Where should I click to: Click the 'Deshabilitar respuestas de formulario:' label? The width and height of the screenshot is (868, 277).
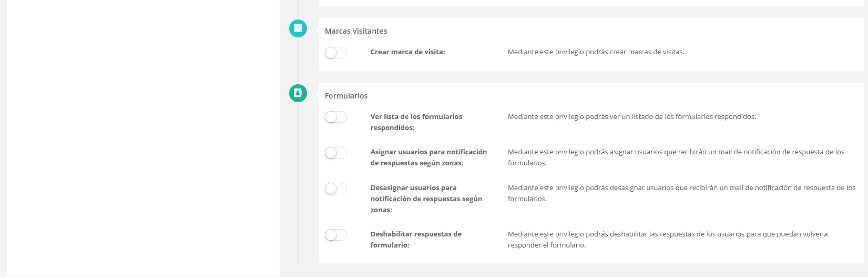click(x=416, y=240)
